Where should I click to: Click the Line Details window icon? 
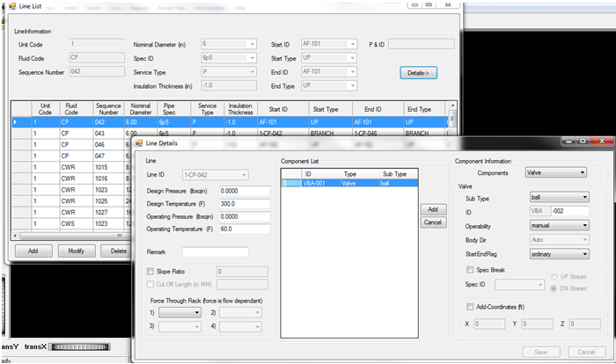(141, 142)
